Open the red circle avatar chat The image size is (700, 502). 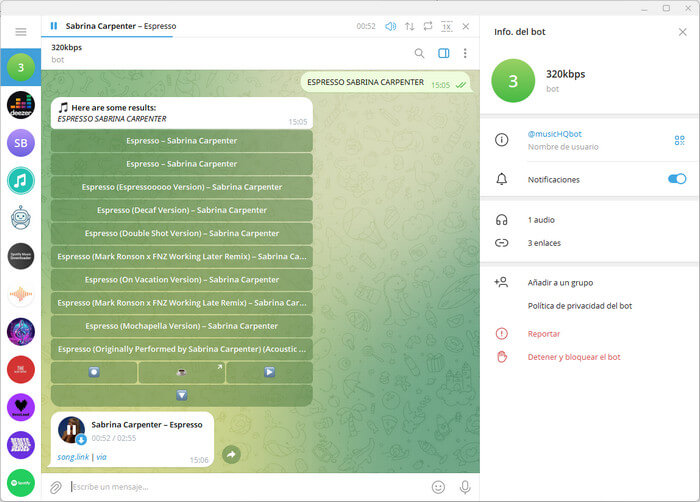(21, 369)
